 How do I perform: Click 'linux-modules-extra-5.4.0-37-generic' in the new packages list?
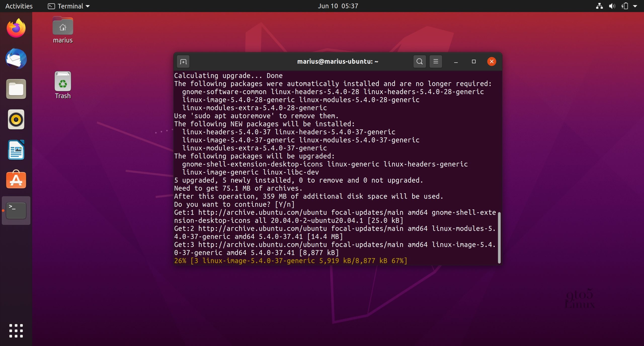(x=254, y=148)
